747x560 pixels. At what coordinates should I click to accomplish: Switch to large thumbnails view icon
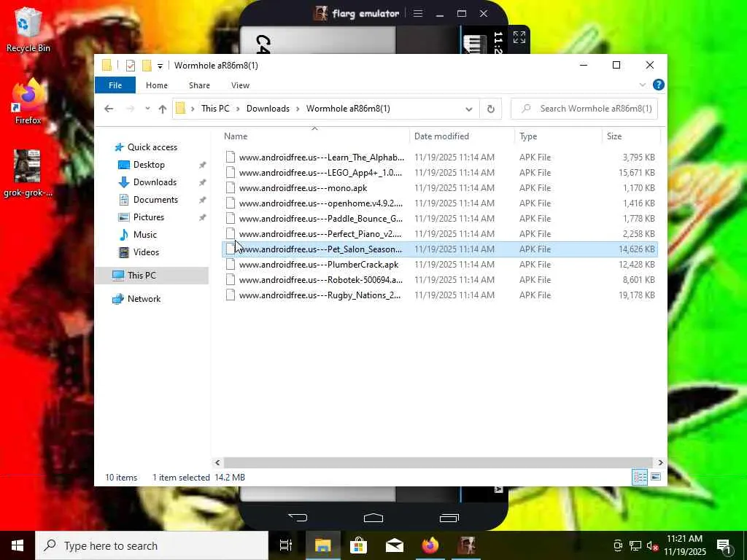pyautogui.click(x=656, y=477)
